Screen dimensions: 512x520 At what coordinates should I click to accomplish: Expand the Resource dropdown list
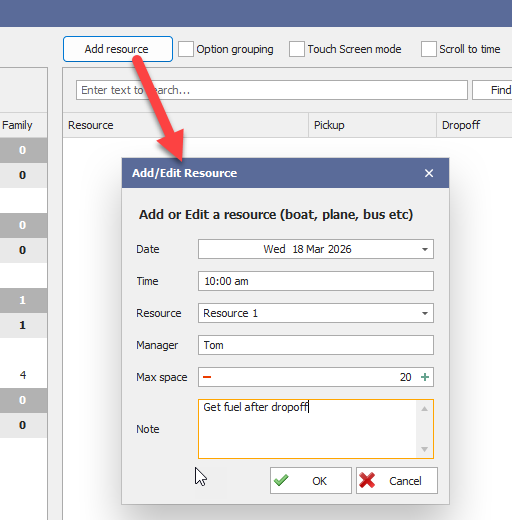(x=425, y=313)
